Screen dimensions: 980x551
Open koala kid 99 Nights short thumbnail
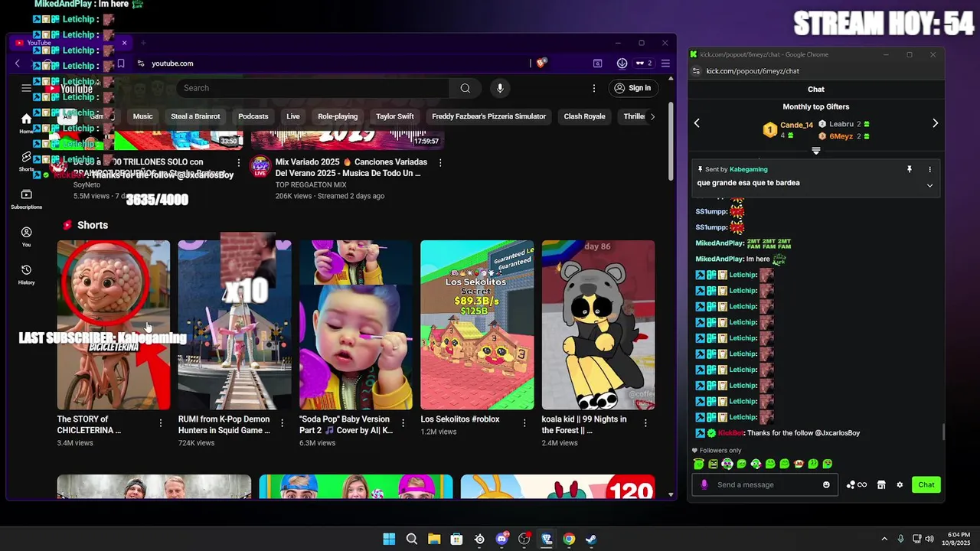598,324
